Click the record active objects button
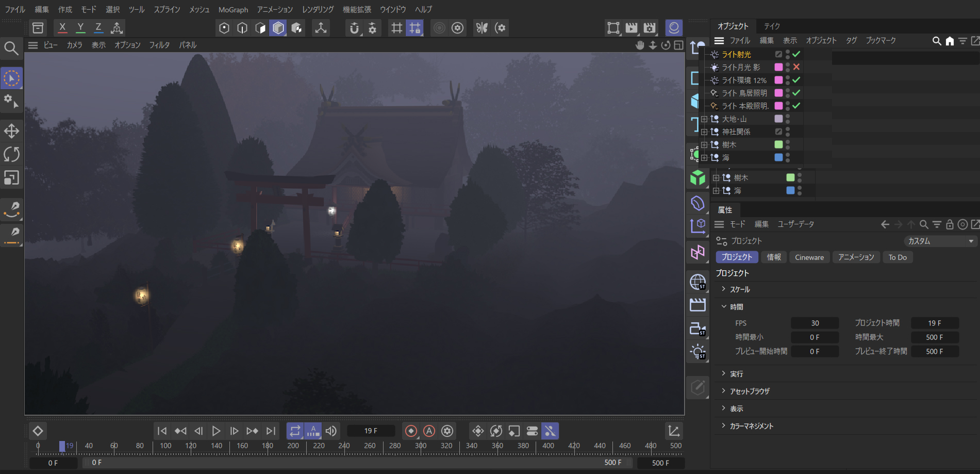Image resolution: width=980 pixels, height=474 pixels. (411, 431)
